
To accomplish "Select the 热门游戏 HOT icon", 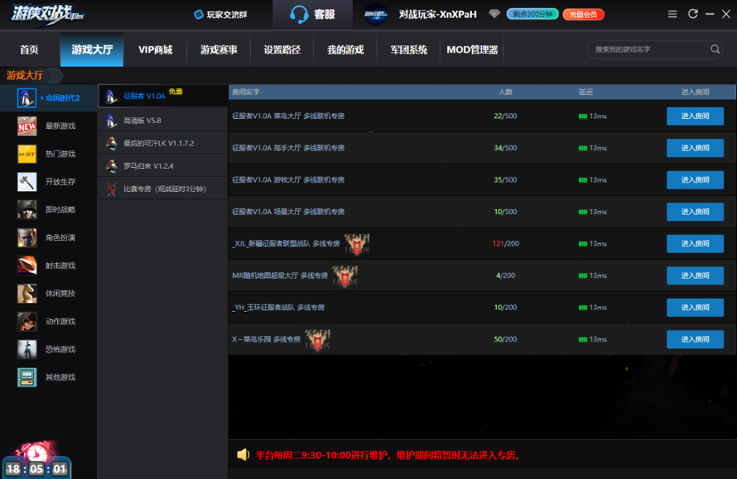I will tap(27, 154).
